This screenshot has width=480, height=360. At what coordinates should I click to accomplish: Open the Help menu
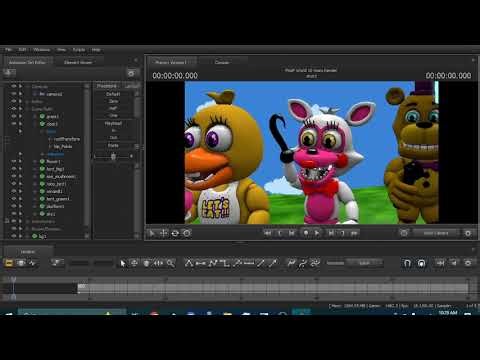click(96, 50)
